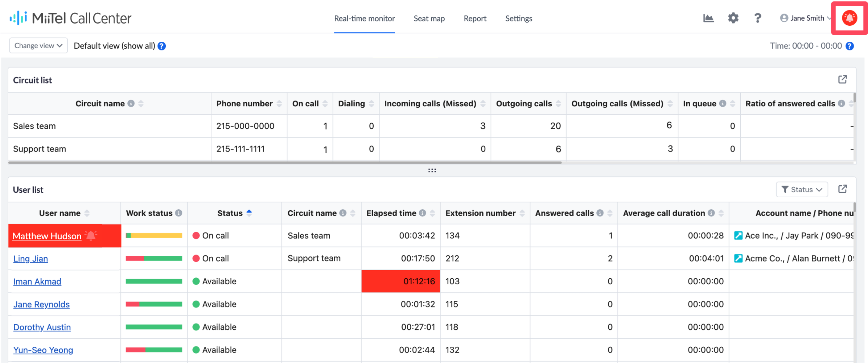Click help icon beside Time 00:00 - 00:00

(850, 46)
